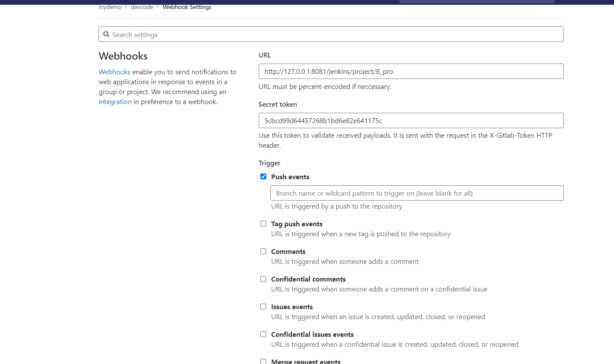Uncheck the Push events trigger
Screen dimensions: 614x364
(263, 176)
